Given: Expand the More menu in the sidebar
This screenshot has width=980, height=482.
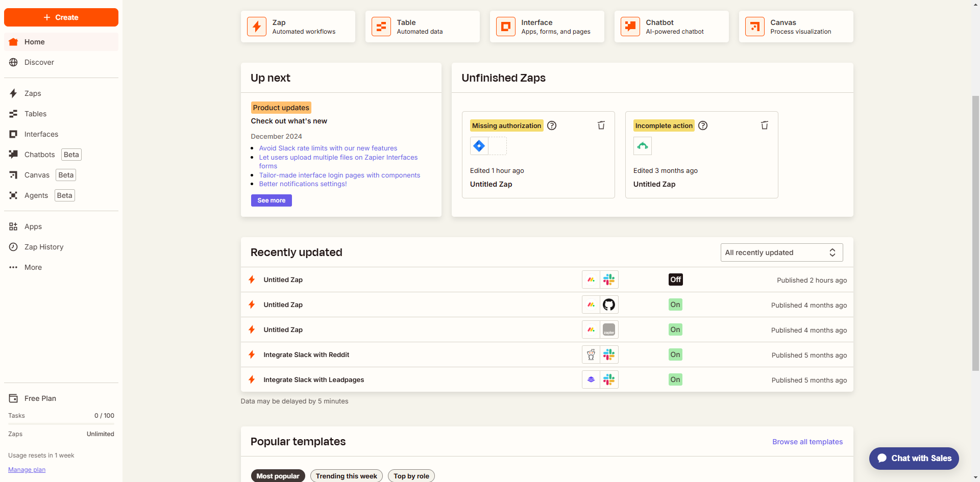Looking at the screenshot, I should 61,267.
